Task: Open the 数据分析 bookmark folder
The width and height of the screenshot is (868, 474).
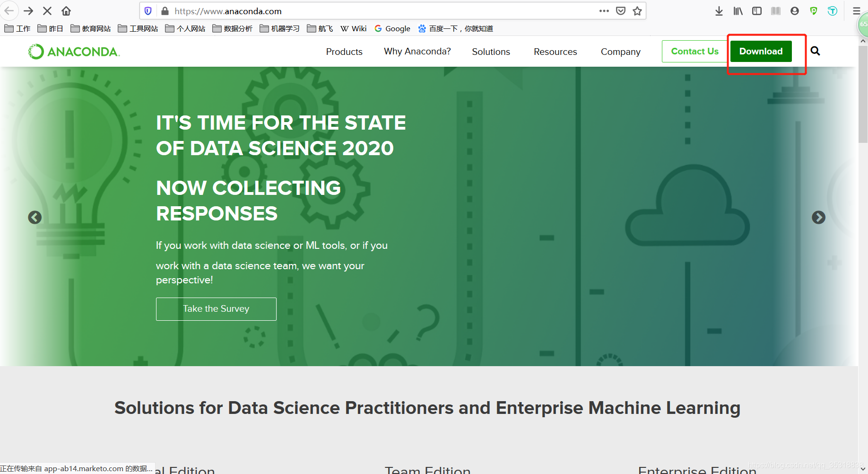Action: coord(232,29)
